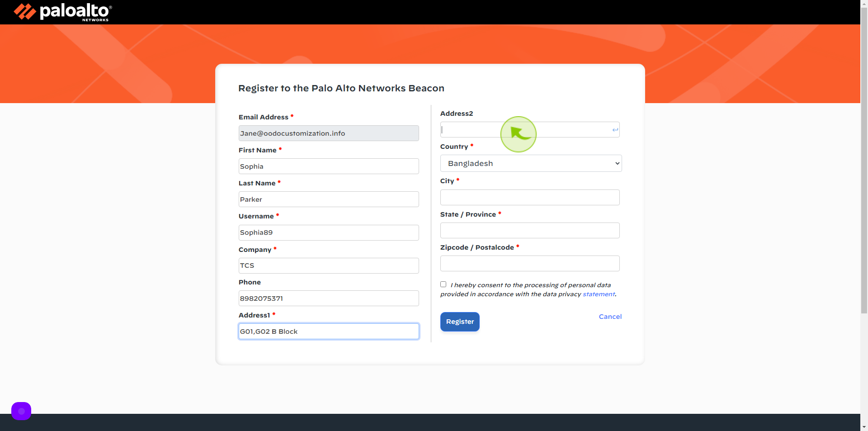Click the Phone number input
Viewport: 868px width, 431px height.
coord(329,298)
